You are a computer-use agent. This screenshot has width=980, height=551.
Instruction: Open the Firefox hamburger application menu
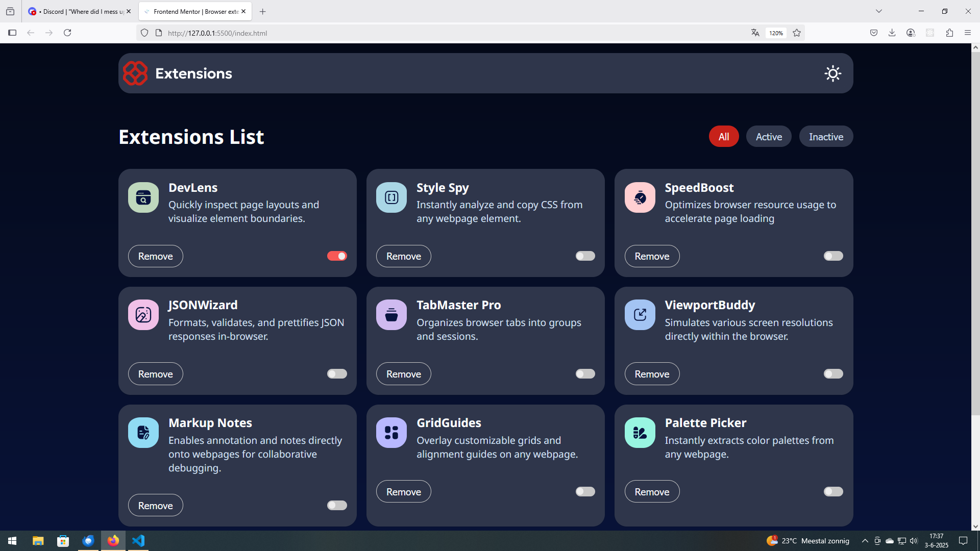968,33
